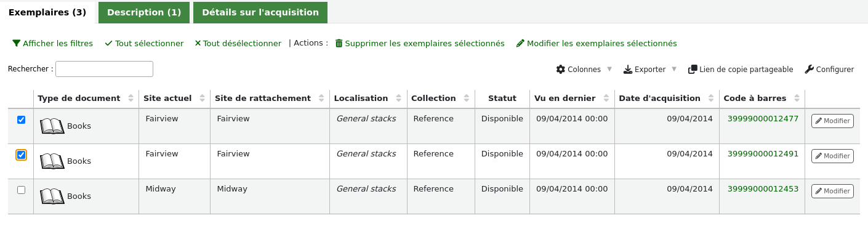The image size is (868, 226).
Task: Switch to the Description (1) tab
Action: pyautogui.click(x=144, y=12)
